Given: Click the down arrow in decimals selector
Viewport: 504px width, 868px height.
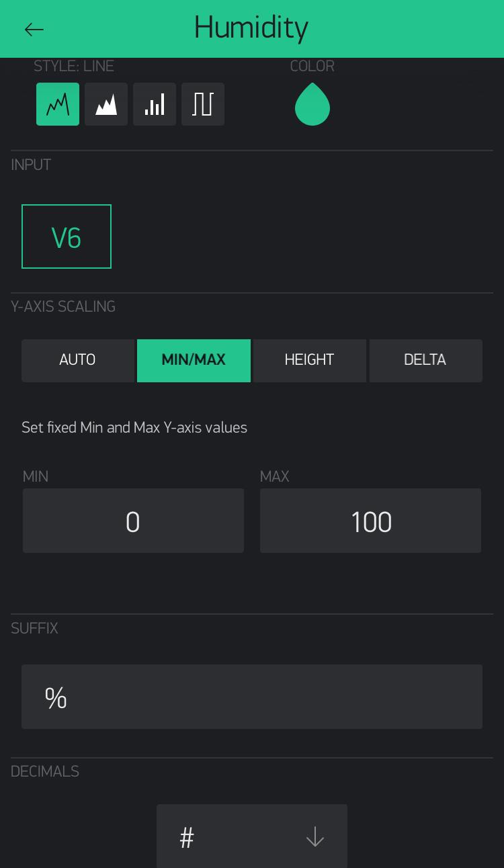Looking at the screenshot, I should pyautogui.click(x=315, y=837).
